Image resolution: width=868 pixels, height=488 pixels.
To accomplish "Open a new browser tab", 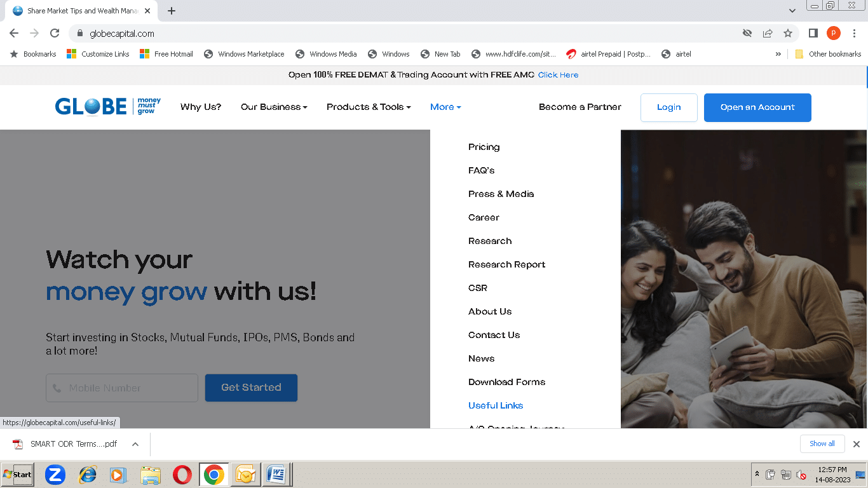I will click(172, 11).
